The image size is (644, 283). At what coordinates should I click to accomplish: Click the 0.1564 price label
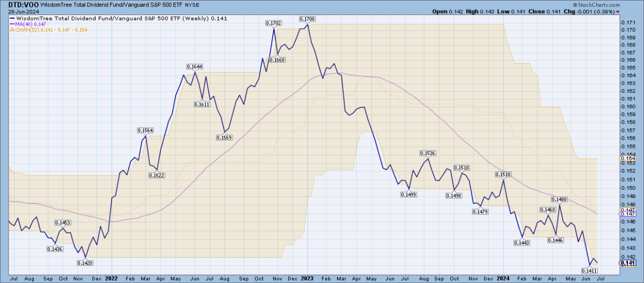click(145, 131)
